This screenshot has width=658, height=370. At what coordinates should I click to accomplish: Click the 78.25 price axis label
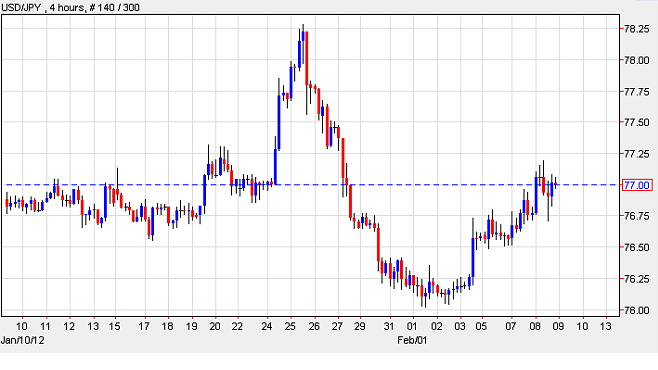click(637, 29)
